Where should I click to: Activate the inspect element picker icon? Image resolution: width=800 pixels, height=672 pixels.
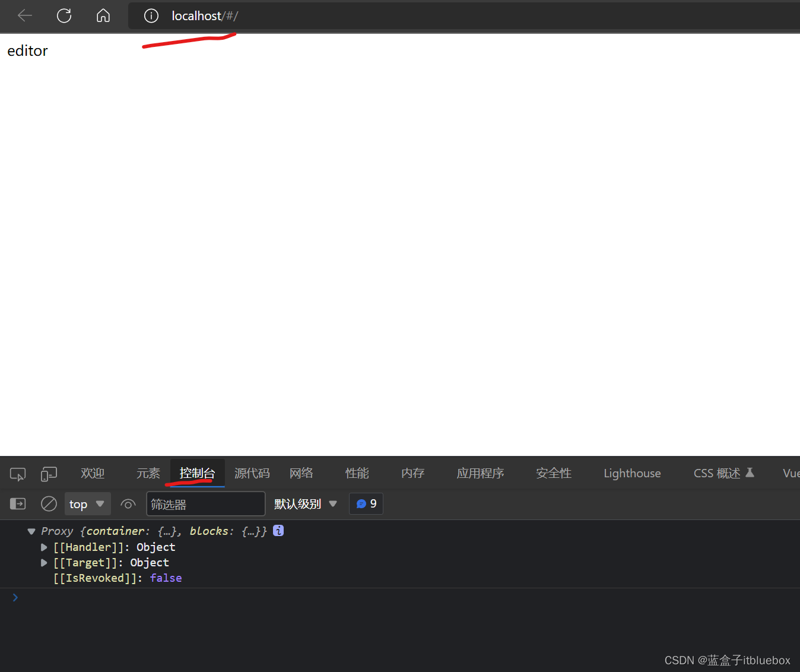(x=18, y=474)
